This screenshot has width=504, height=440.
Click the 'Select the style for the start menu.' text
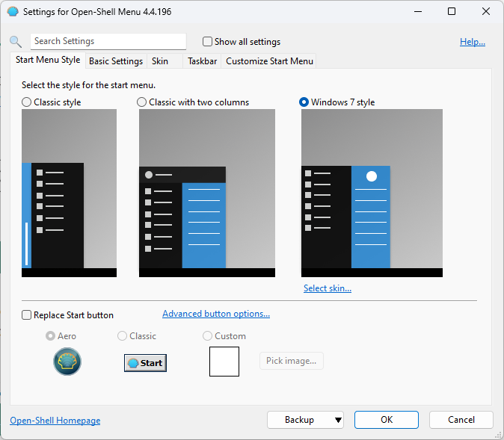coord(88,85)
